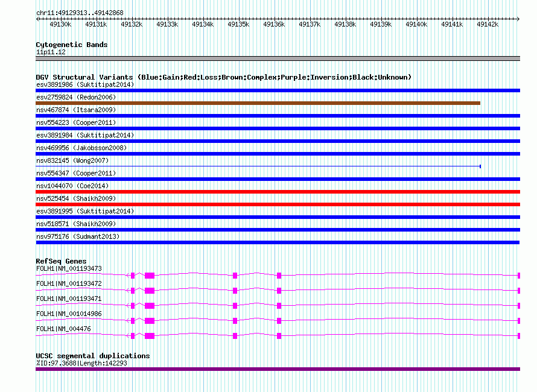The width and height of the screenshot is (537, 392).
Task: Click the thin line of nsv832145 Wong2007
Action: 258,166
